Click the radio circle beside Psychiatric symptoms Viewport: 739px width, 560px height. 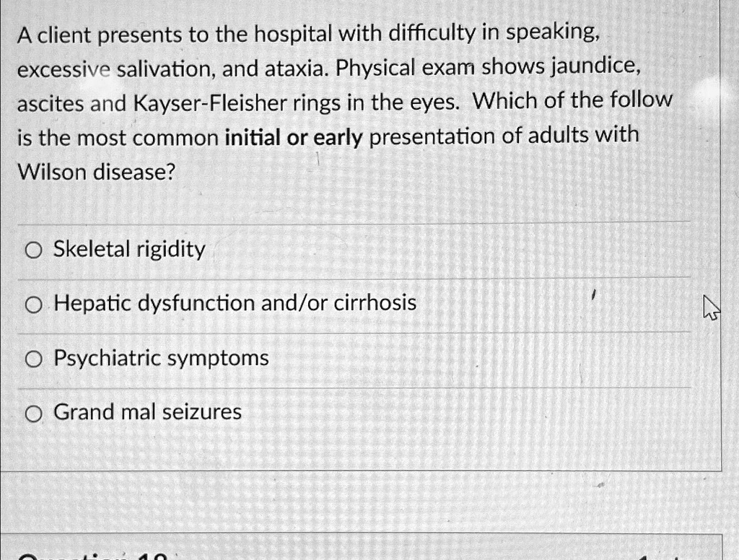pyautogui.click(x=33, y=357)
